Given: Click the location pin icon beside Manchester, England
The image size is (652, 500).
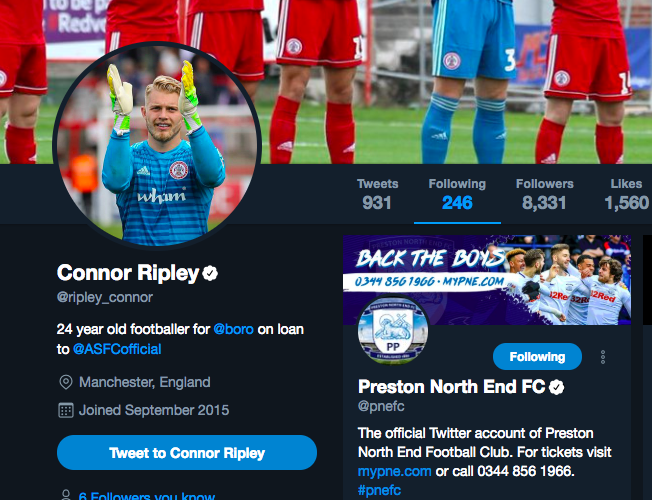Looking at the screenshot, I should pyautogui.click(x=66, y=382).
